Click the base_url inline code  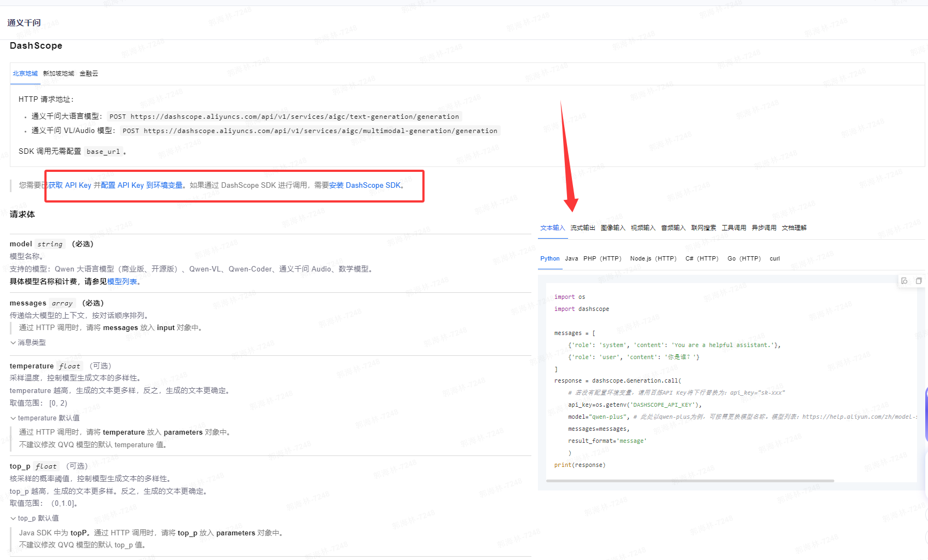click(x=103, y=152)
